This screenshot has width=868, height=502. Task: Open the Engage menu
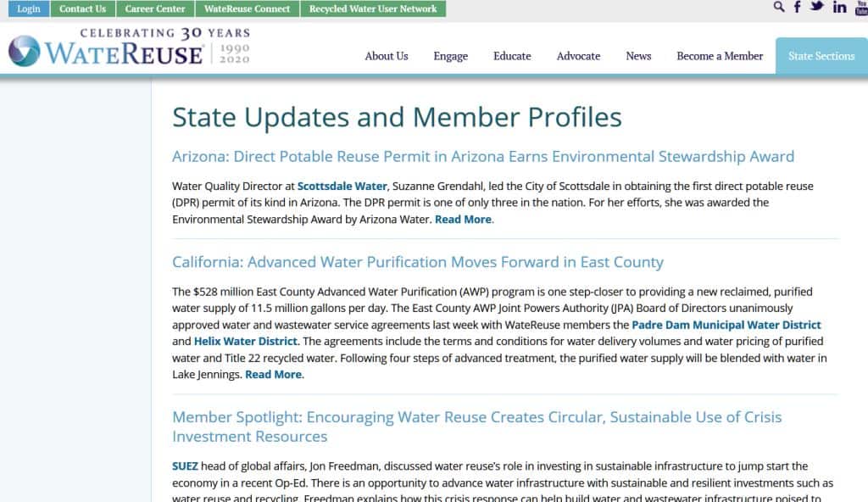(x=450, y=56)
